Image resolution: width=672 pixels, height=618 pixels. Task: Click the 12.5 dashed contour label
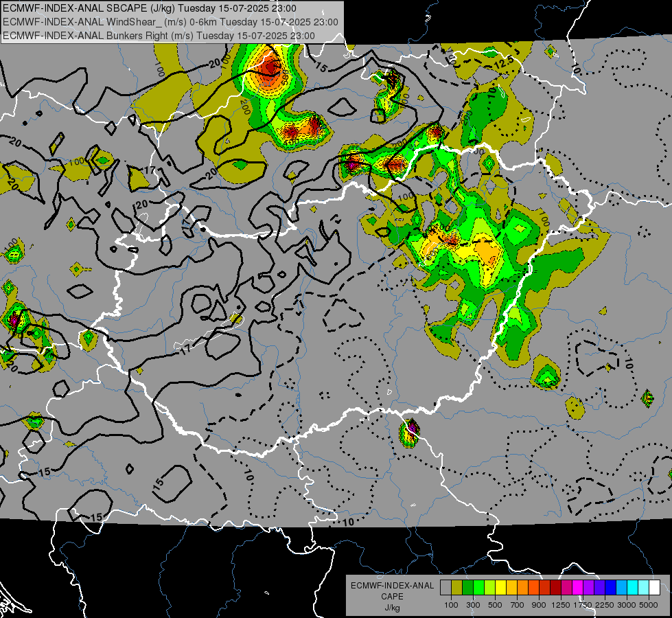pyautogui.click(x=503, y=63)
